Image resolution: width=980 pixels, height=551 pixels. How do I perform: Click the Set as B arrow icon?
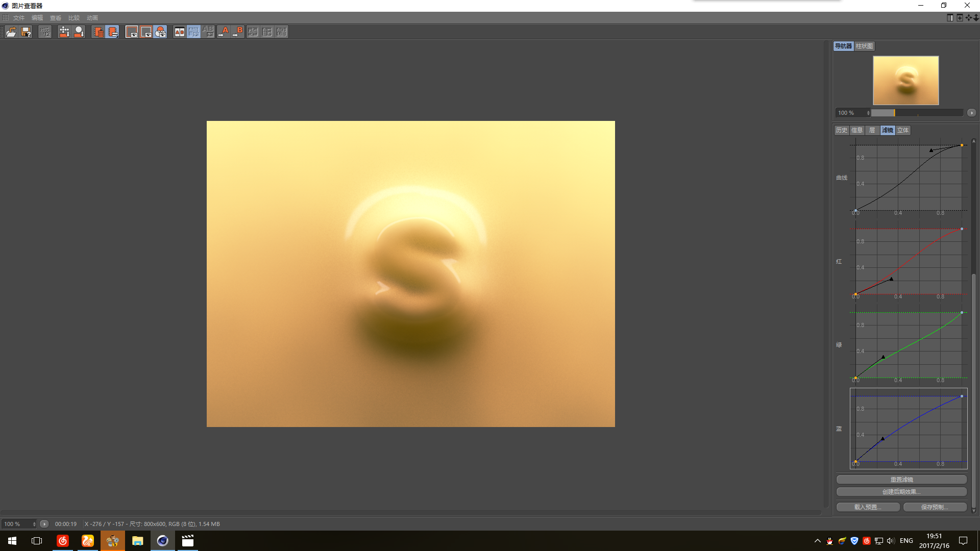pyautogui.click(x=237, y=32)
